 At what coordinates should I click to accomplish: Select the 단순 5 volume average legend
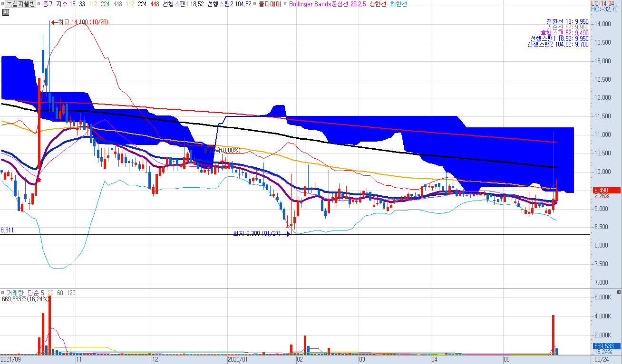coord(37,293)
